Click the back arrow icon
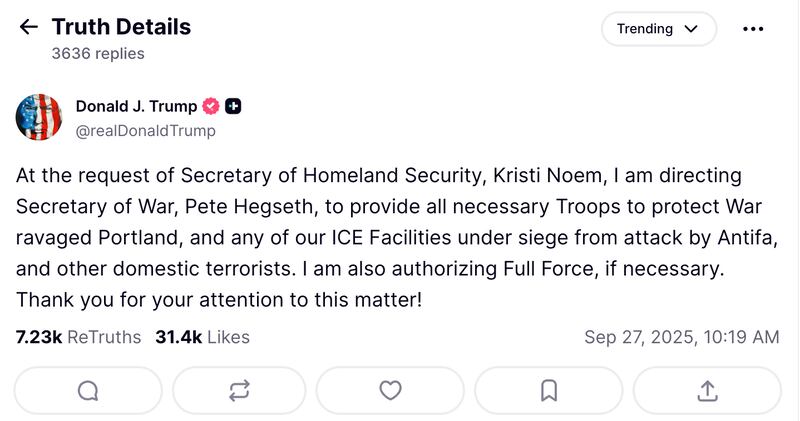The width and height of the screenshot is (800, 421). (28, 28)
